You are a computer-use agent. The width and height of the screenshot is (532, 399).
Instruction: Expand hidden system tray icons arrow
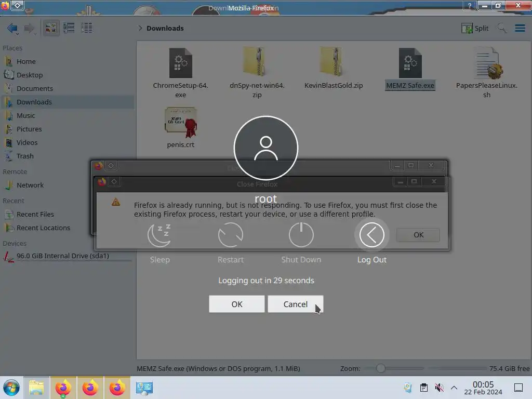[x=454, y=388]
